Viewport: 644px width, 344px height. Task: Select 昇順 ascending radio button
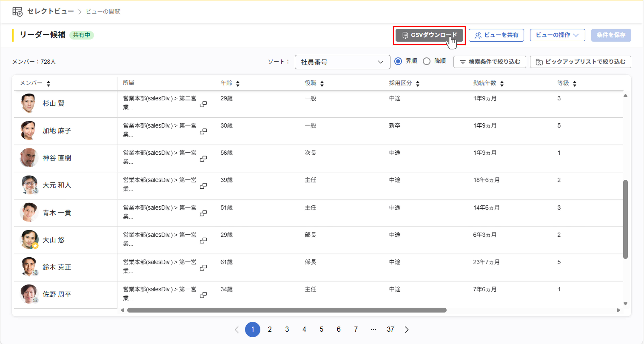(398, 61)
